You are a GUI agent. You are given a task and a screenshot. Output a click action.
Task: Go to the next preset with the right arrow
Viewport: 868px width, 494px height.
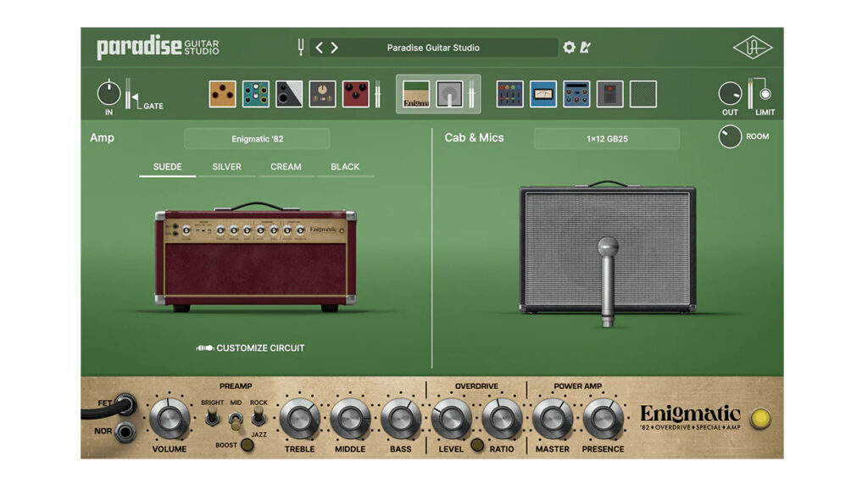(x=332, y=48)
